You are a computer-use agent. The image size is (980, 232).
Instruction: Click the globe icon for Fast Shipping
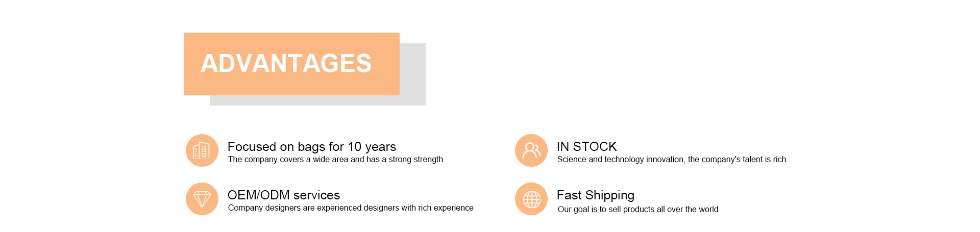[x=531, y=199]
